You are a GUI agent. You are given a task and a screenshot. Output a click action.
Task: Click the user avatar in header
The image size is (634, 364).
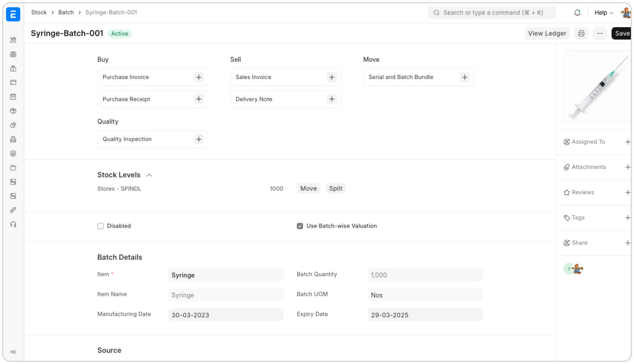pyautogui.click(x=625, y=13)
